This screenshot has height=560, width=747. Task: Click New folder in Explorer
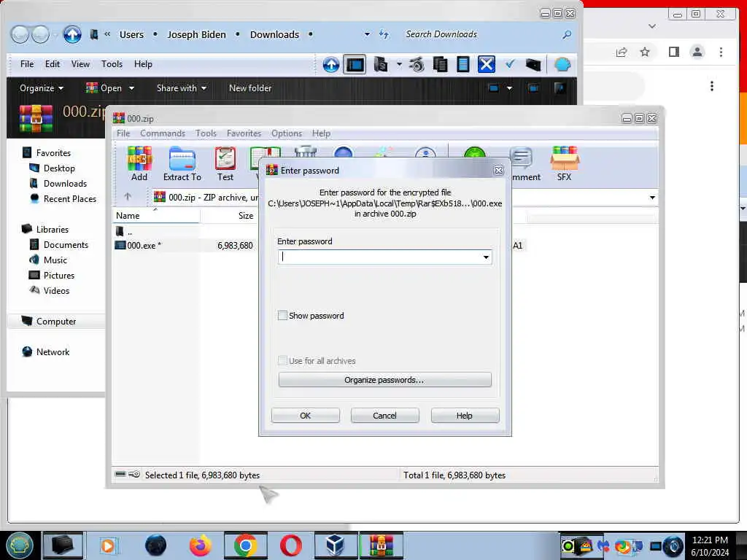point(250,88)
